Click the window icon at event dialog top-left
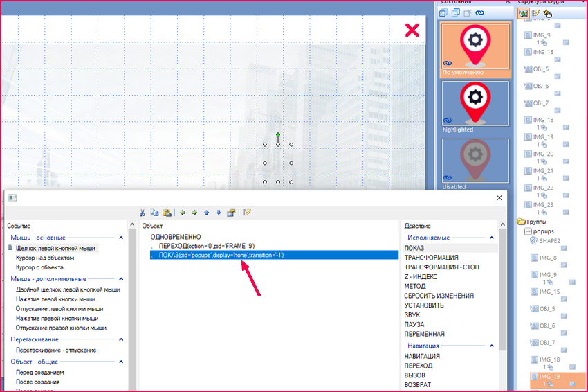588x392 pixels. click(12, 197)
